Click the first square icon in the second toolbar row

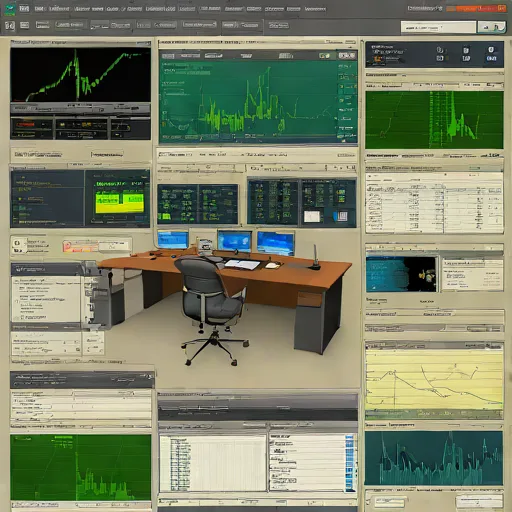point(10,25)
